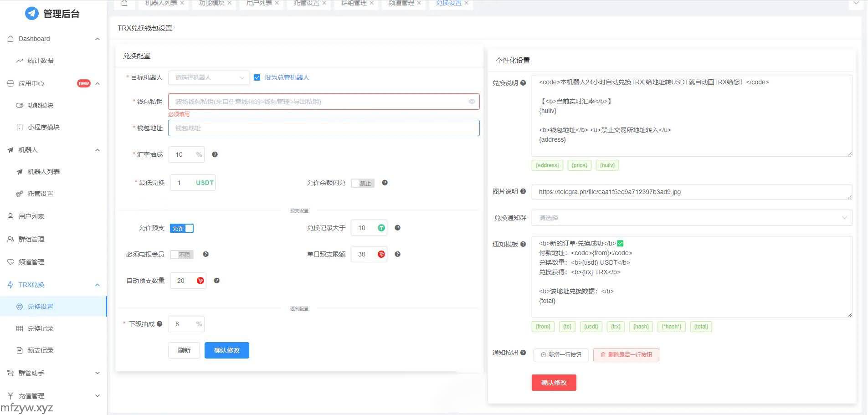Open the 兑换通知群 dropdown
Viewport: 868px width, 415px height.
tap(691, 218)
